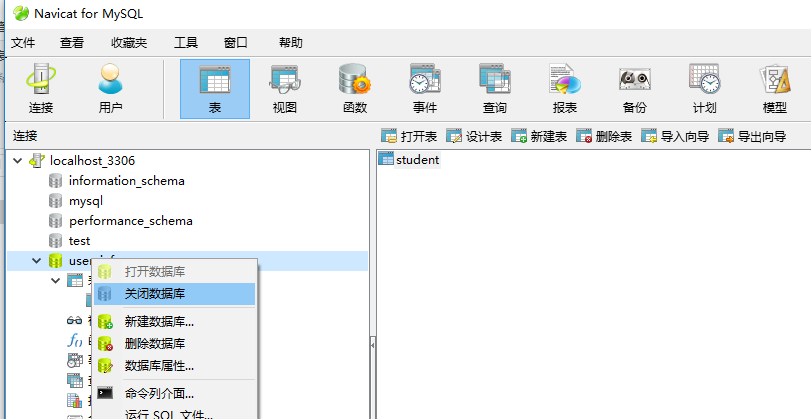Launch 导入向导 (Import Wizard)
Image resolution: width=811 pixels, height=419 pixels.
click(675, 137)
